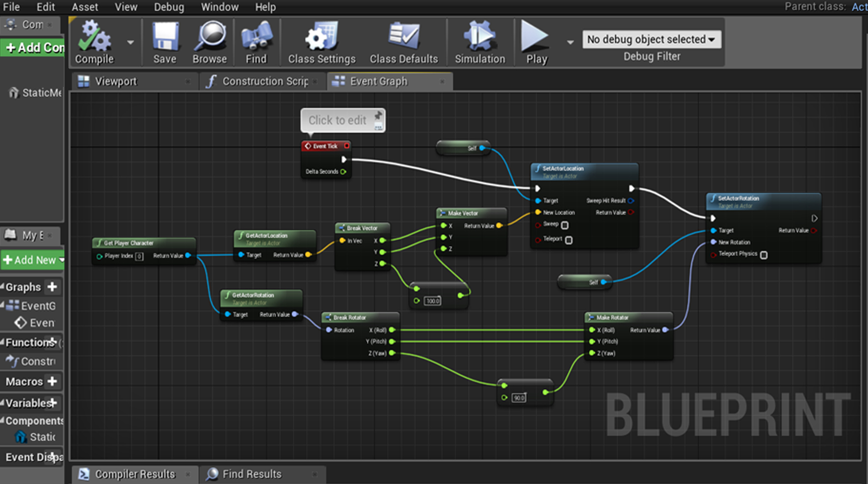Click the Add Component button
Viewport: 868px width, 484px height.
point(33,48)
